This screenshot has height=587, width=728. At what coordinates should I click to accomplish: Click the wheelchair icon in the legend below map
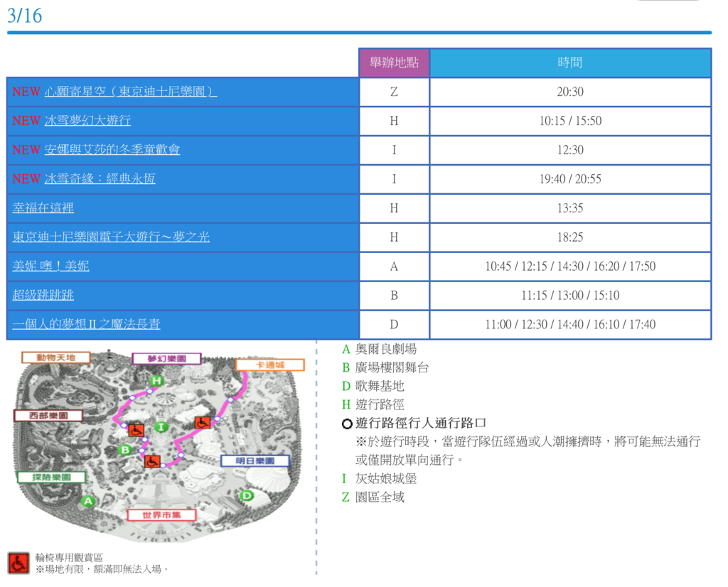18,564
